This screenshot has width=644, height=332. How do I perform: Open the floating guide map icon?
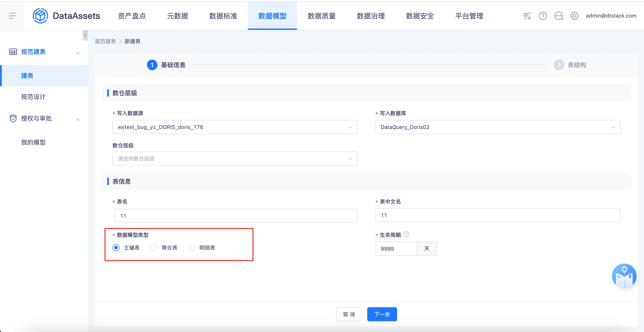click(624, 276)
